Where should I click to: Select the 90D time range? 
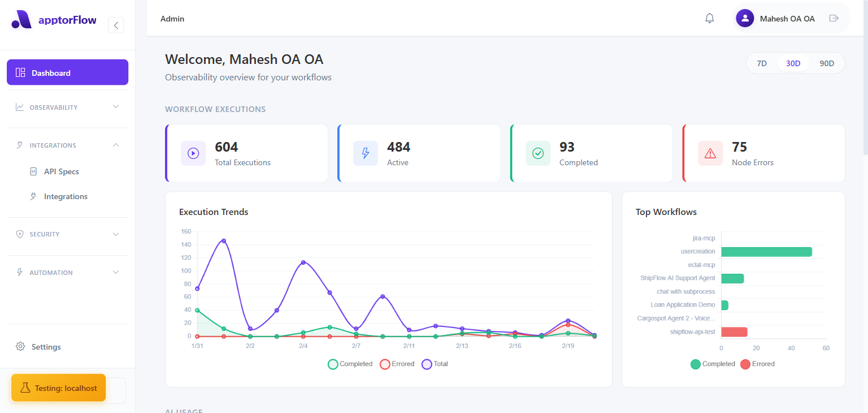(x=826, y=63)
